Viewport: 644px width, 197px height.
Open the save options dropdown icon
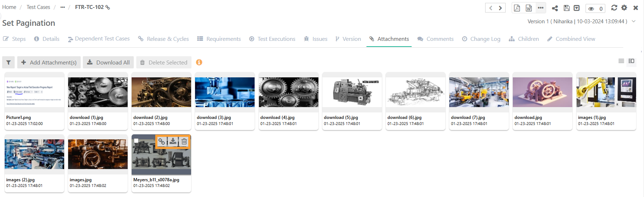(x=577, y=8)
